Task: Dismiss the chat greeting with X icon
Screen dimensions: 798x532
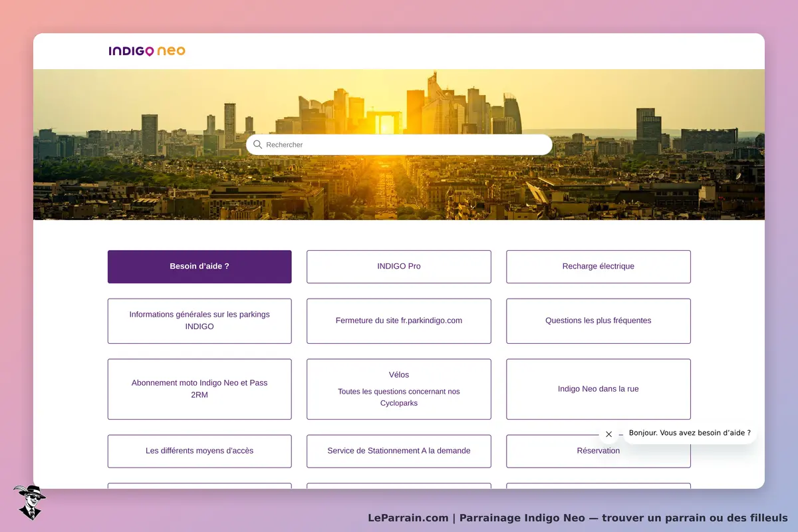Action: pos(608,434)
